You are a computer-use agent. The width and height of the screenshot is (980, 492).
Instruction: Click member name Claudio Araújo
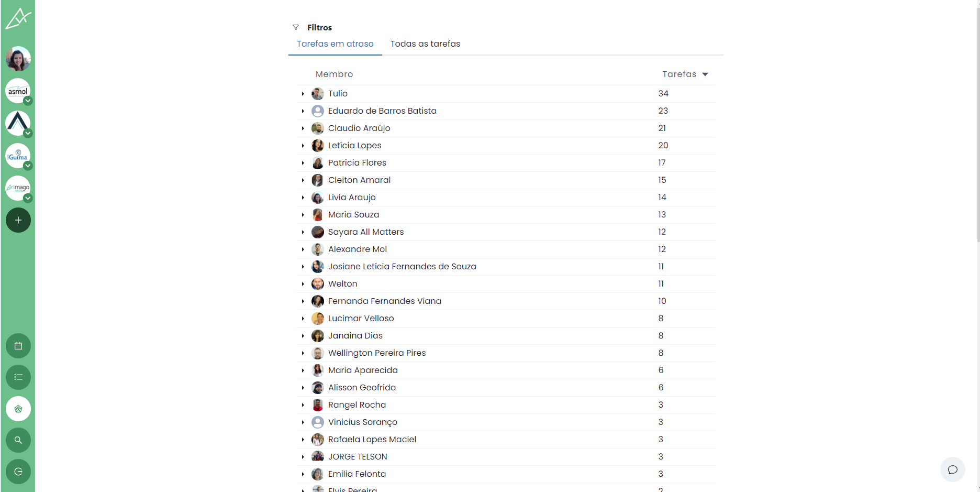point(359,128)
